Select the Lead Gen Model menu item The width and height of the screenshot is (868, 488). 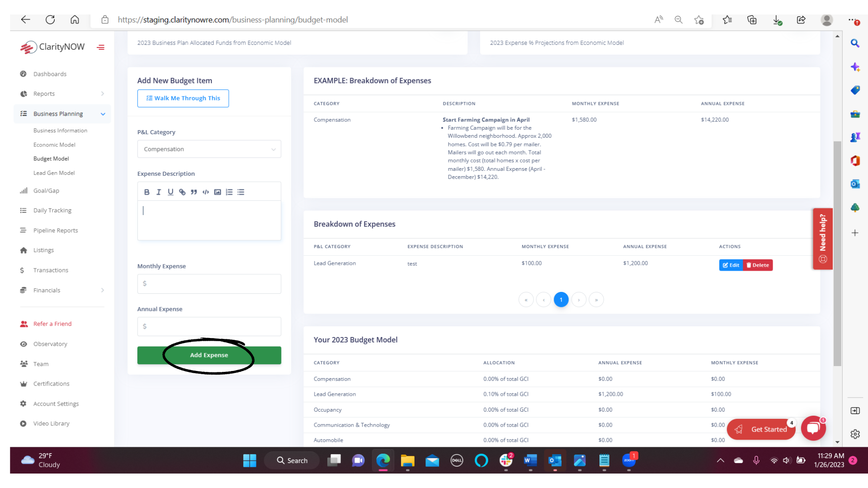tap(54, 173)
